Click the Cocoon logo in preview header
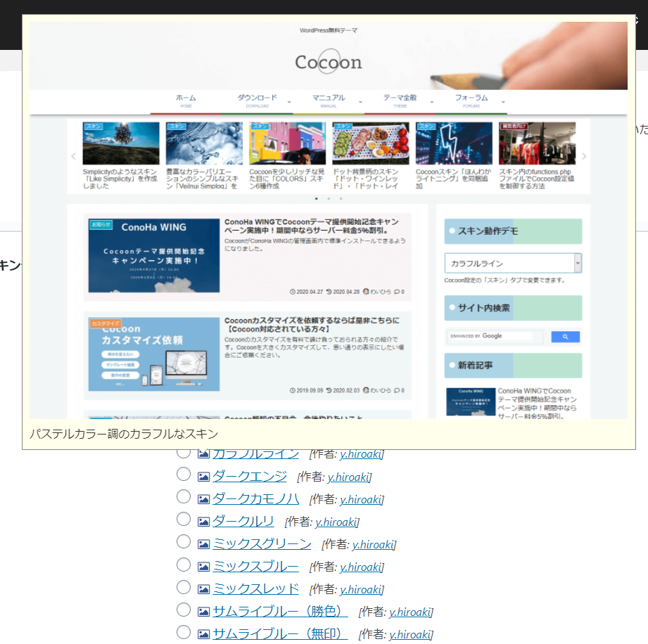This screenshot has height=644, width=648. click(x=329, y=62)
